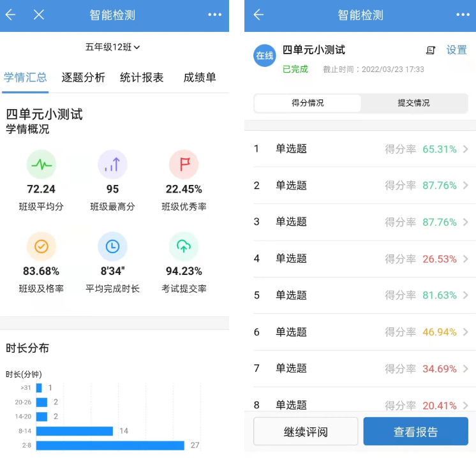The width and height of the screenshot is (476, 458).
Task: Expand question 1 with 65.31% score rate
Action: [361, 149]
